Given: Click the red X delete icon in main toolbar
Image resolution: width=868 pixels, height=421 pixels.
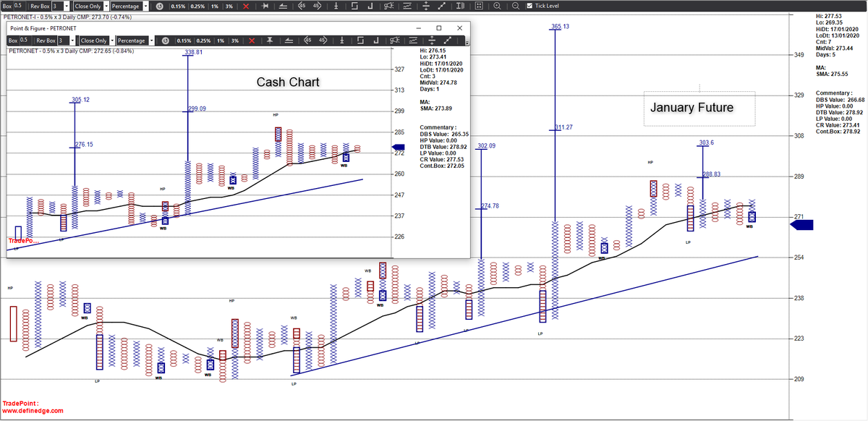Looking at the screenshot, I should [246, 6].
